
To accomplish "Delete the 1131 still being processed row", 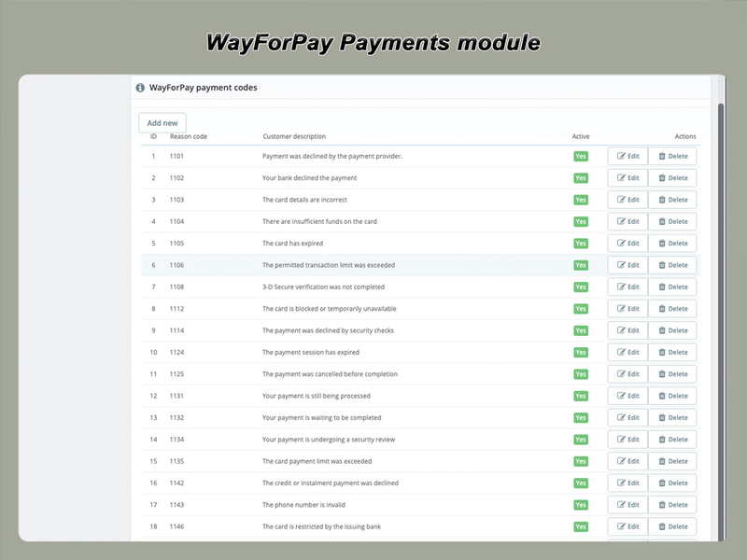I will point(672,396).
